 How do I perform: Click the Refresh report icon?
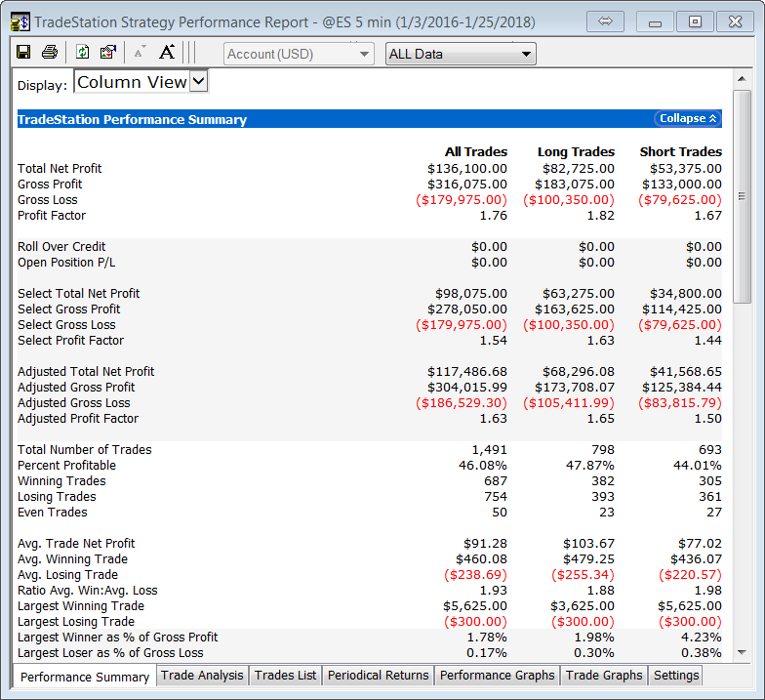click(83, 53)
